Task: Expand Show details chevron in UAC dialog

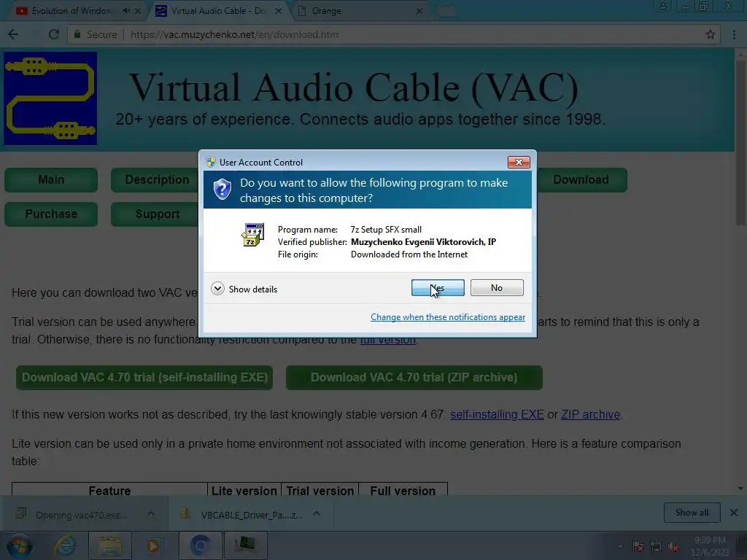Action: point(217,289)
